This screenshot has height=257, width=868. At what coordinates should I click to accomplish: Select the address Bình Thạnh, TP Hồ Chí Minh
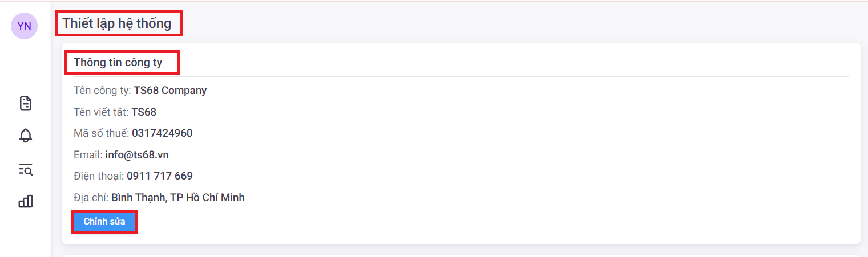(177, 198)
